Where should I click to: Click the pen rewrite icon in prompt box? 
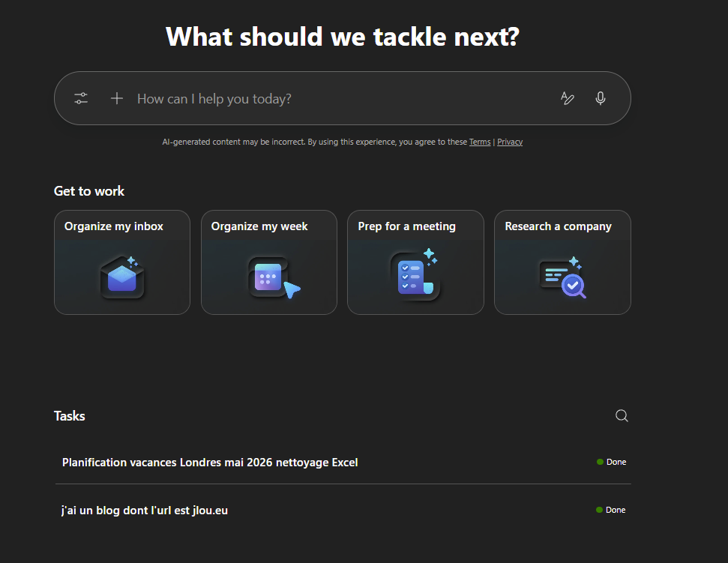point(568,98)
